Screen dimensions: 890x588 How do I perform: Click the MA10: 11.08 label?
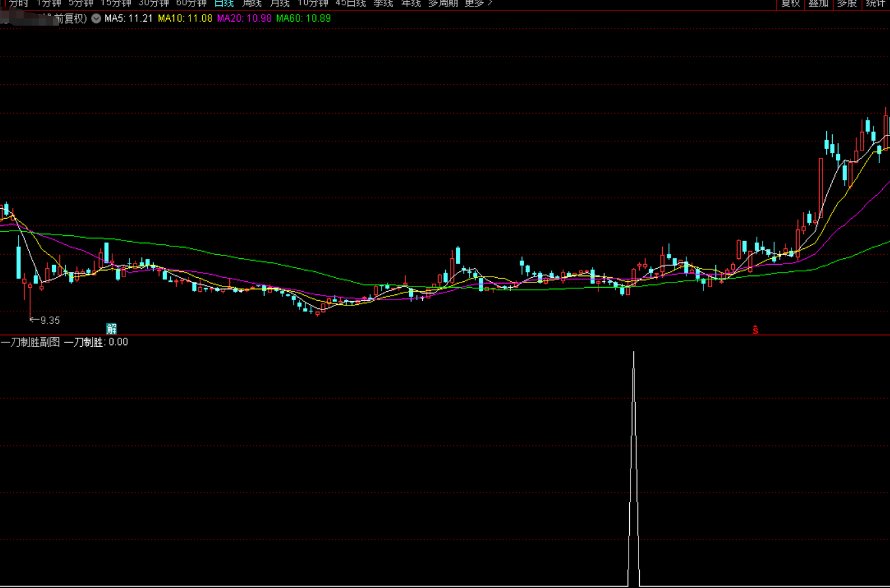185,18
